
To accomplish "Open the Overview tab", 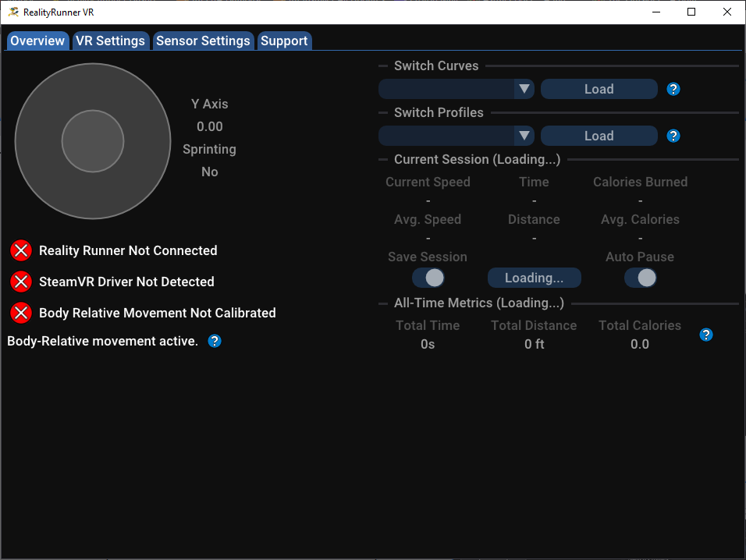I will click(37, 41).
